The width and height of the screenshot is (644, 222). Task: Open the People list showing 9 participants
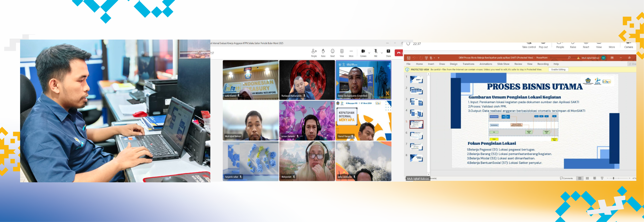(x=314, y=53)
